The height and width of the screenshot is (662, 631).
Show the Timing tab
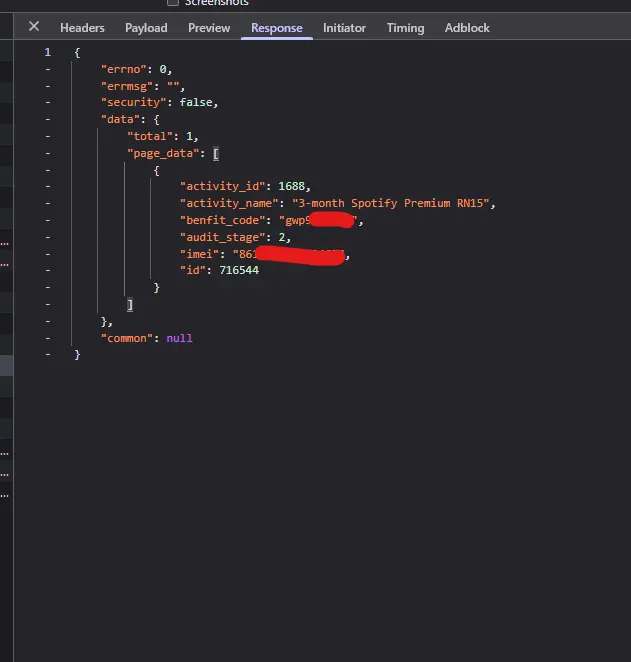405,28
